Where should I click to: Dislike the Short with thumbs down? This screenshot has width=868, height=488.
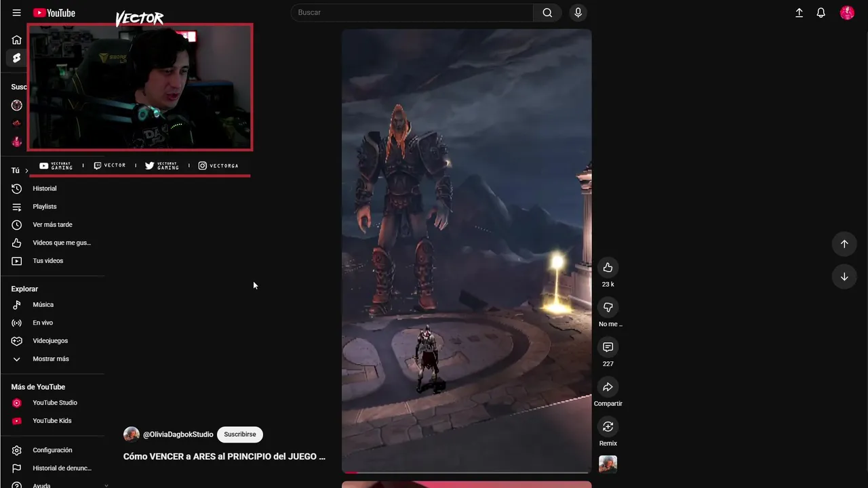tap(608, 307)
